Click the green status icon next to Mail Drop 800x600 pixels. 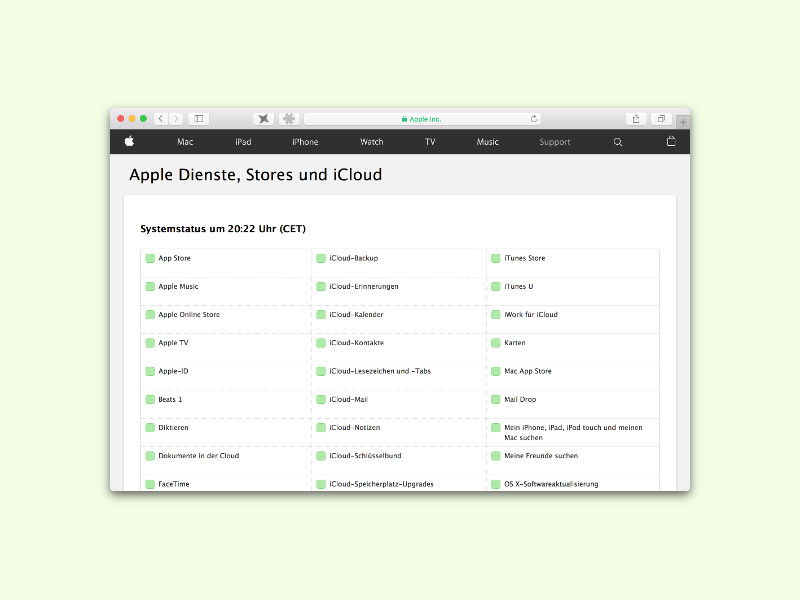point(495,399)
